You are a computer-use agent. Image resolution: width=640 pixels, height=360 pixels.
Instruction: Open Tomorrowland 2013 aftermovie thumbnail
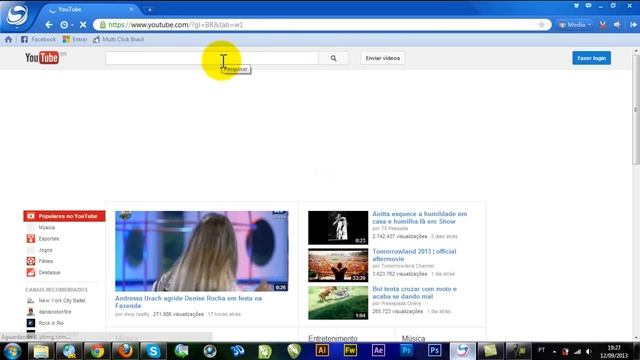click(338, 265)
